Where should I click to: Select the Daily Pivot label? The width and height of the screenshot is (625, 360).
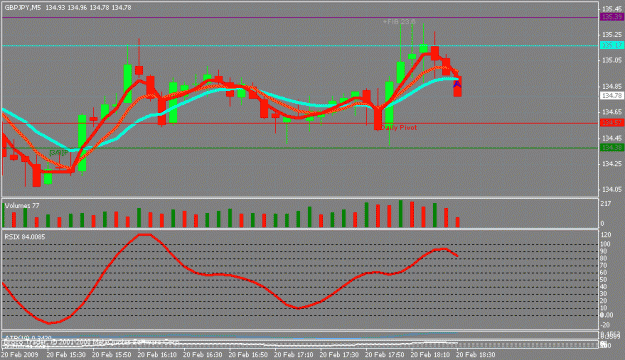tap(399, 128)
